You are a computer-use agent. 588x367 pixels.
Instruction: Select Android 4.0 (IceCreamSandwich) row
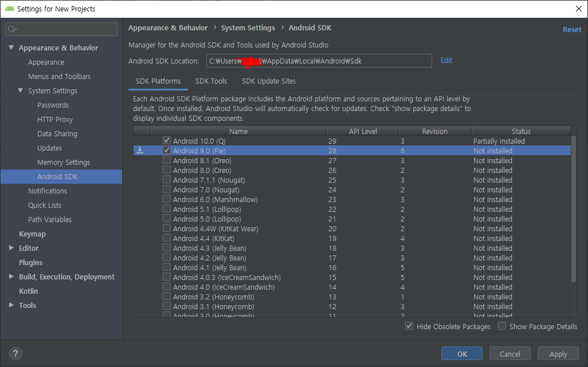pos(352,287)
